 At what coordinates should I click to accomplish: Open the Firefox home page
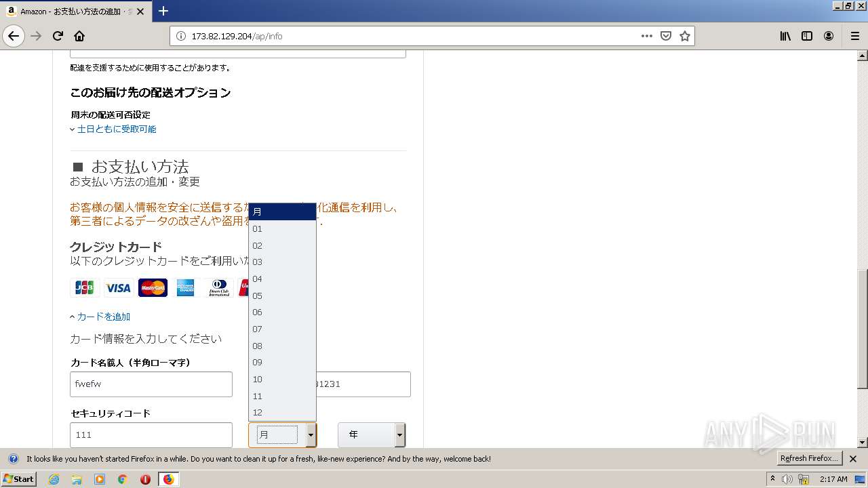click(79, 36)
